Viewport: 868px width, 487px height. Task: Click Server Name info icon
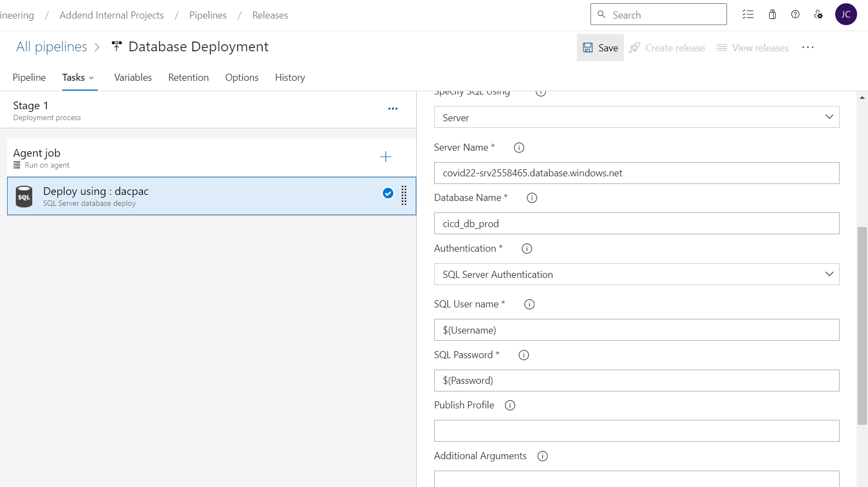click(519, 147)
